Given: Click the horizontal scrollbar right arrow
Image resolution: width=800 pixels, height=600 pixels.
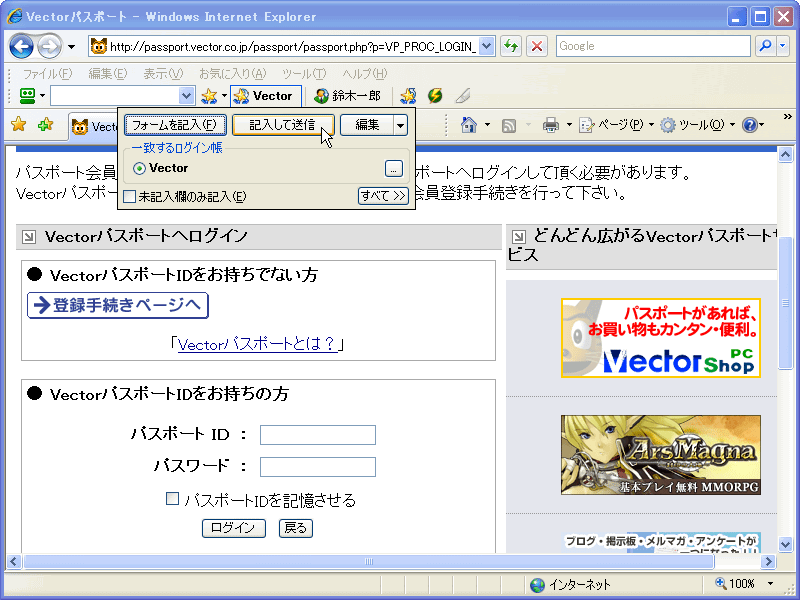Looking at the screenshot, I should (768, 562).
